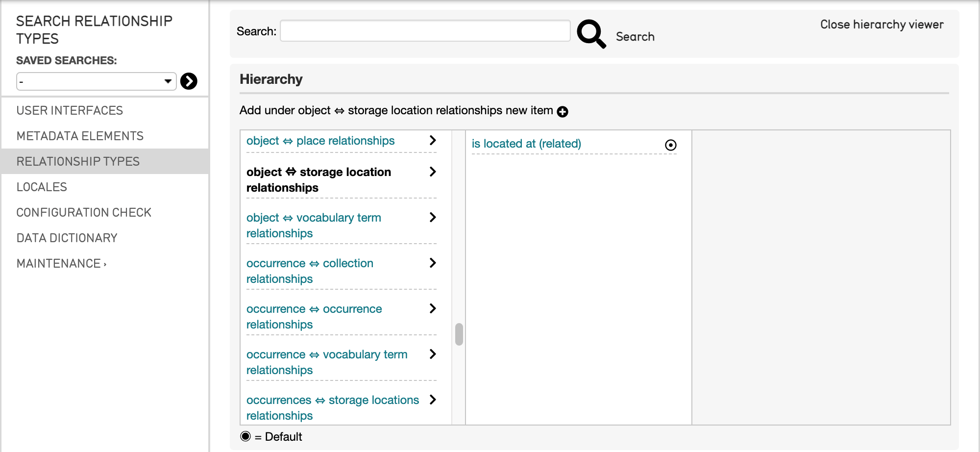Expand object ⇔ storage location relationships chevron

pyautogui.click(x=432, y=172)
